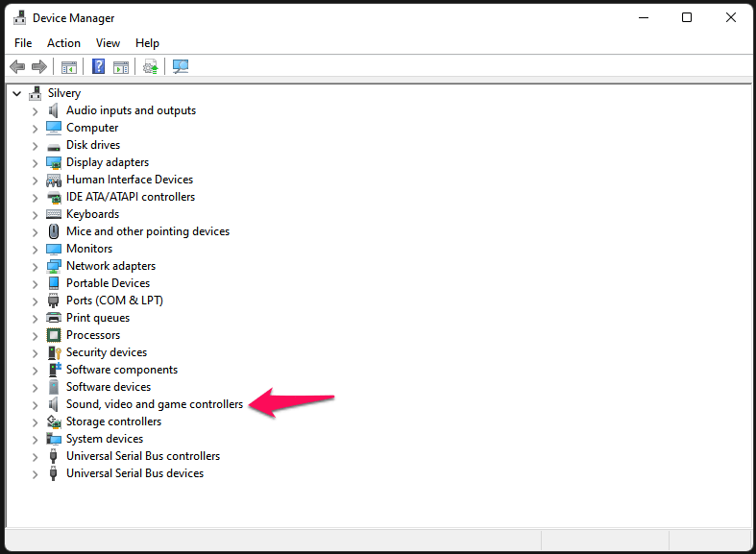Click the Device Manager title bar icon
Screen dimensions: 756x554
[x=20, y=18]
